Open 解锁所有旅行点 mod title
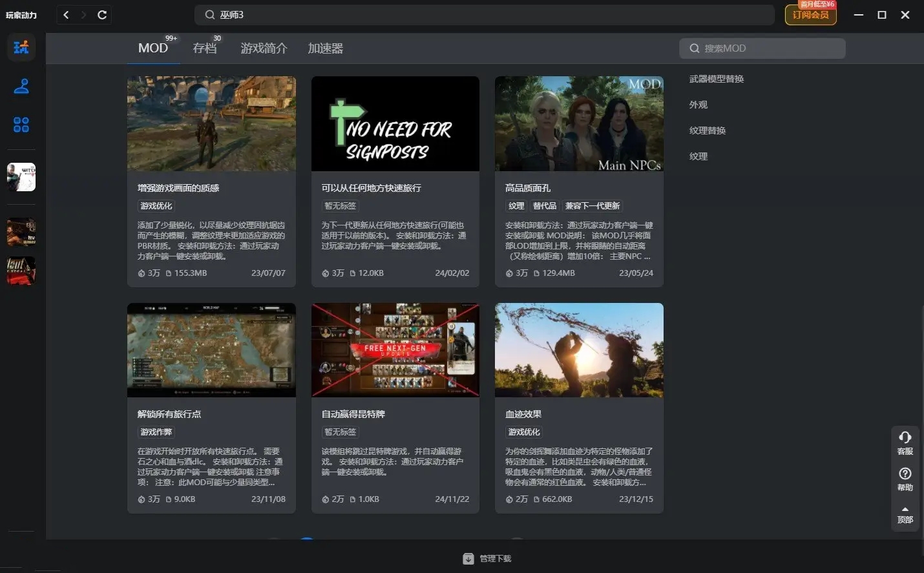The height and width of the screenshot is (573, 924). pos(169,414)
